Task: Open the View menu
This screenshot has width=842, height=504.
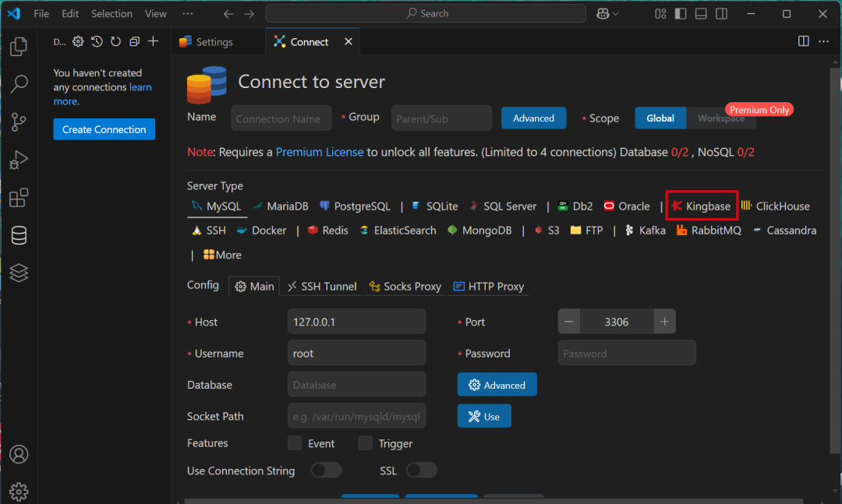Action: click(x=156, y=13)
